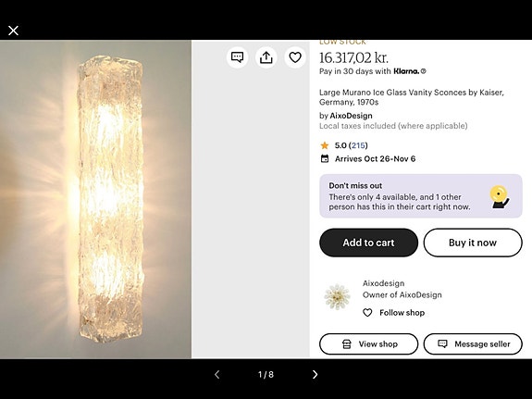The width and height of the screenshot is (532, 399).
Task: Click the Aixodesign owner name
Action: point(383,283)
